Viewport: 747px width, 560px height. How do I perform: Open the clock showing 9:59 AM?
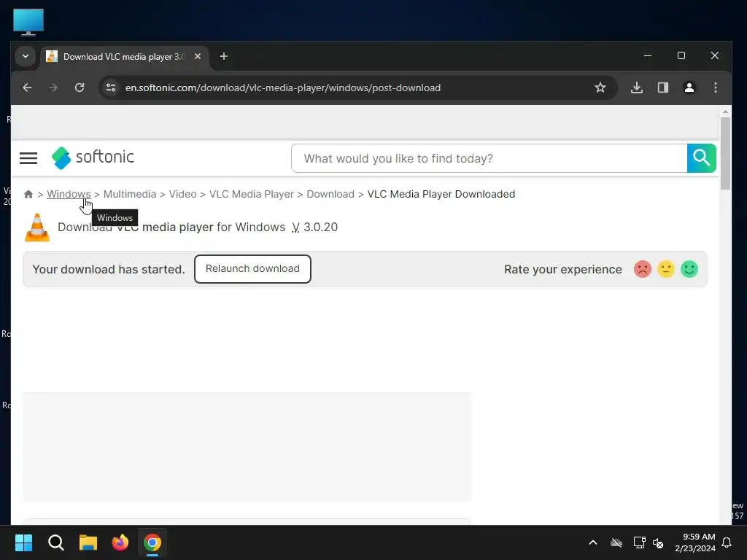695,542
